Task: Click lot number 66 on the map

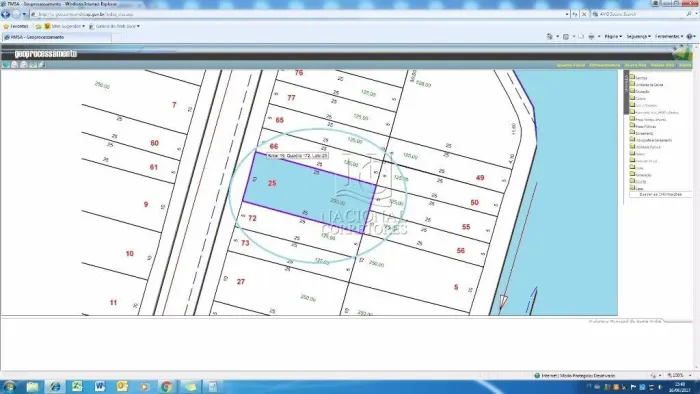Action: pos(274,146)
